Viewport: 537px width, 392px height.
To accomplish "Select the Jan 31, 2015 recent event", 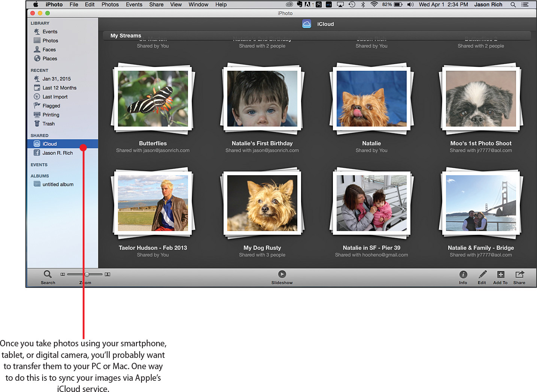I will (x=57, y=79).
